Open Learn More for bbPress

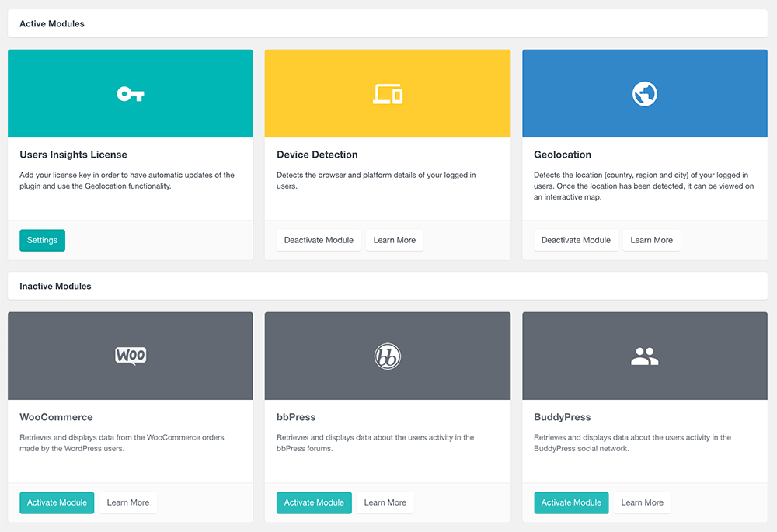(385, 502)
